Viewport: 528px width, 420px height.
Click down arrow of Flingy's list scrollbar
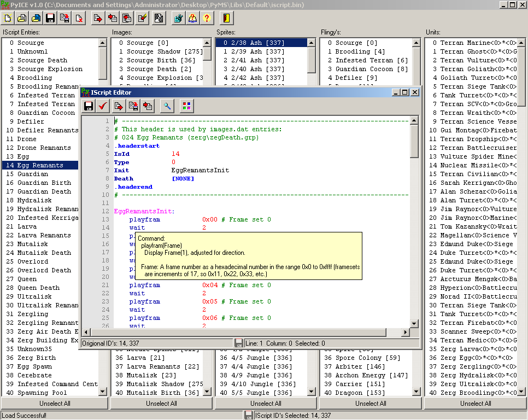[416, 392]
